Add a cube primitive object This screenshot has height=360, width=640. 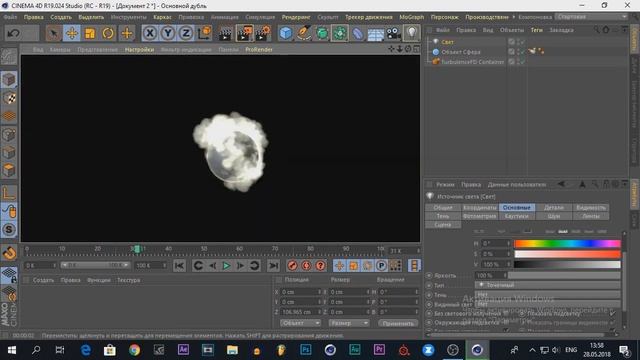pyautogui.click(x=286, y=33)
